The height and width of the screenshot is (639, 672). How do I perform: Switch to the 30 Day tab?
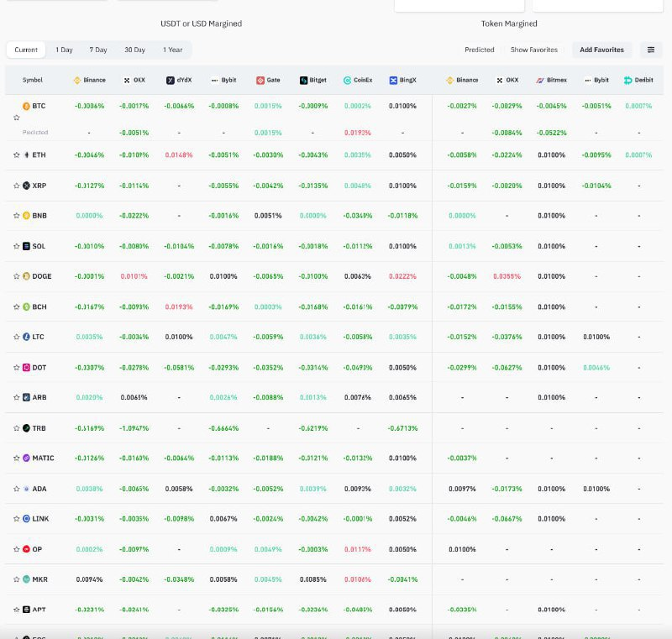click(134, 50)
